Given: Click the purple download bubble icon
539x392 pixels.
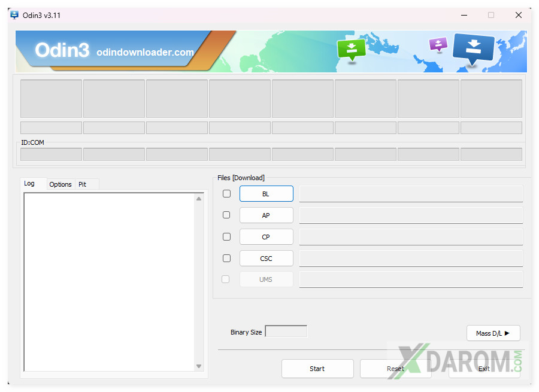Looking at the screenshot, I should (x=438, y=44).
